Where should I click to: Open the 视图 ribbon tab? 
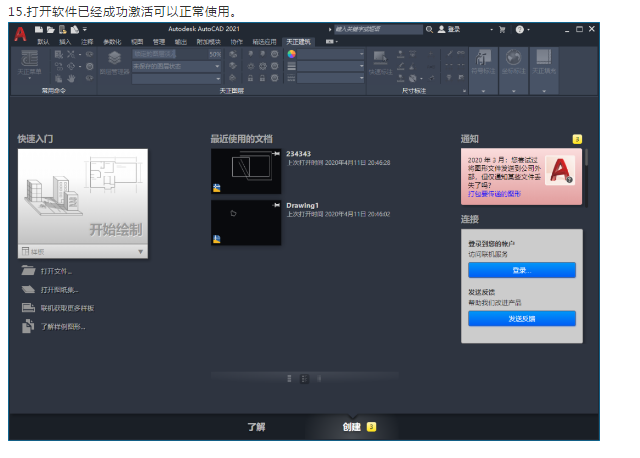pyautogui.click(x=137, y=42)
